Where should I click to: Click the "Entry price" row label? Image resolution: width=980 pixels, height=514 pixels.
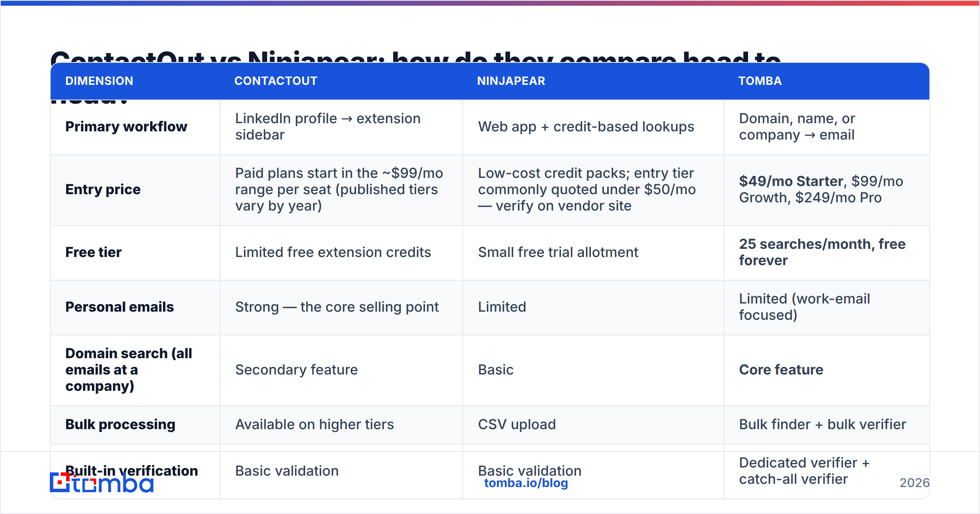(103, 189)
